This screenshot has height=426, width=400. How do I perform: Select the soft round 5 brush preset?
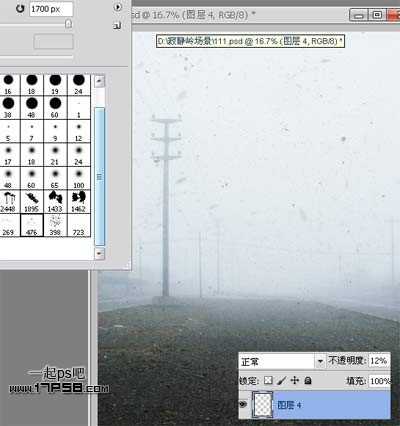tap(8, 131)
